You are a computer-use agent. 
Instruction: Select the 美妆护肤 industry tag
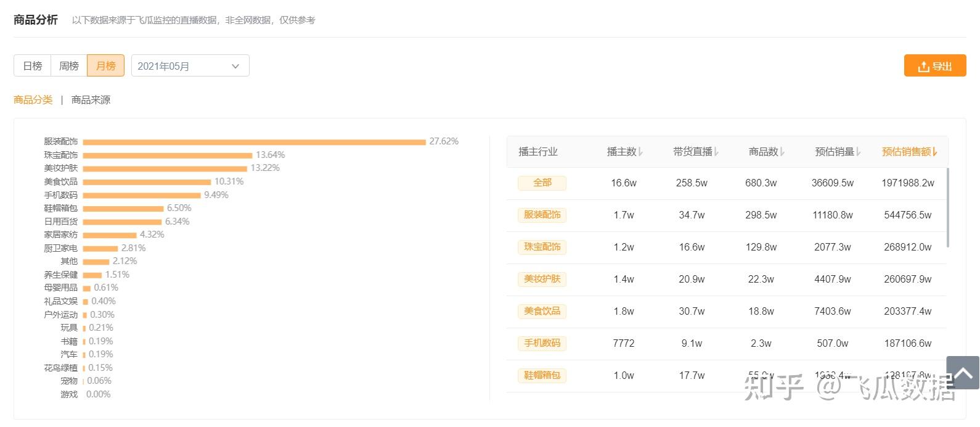click(x=542, y=279)
